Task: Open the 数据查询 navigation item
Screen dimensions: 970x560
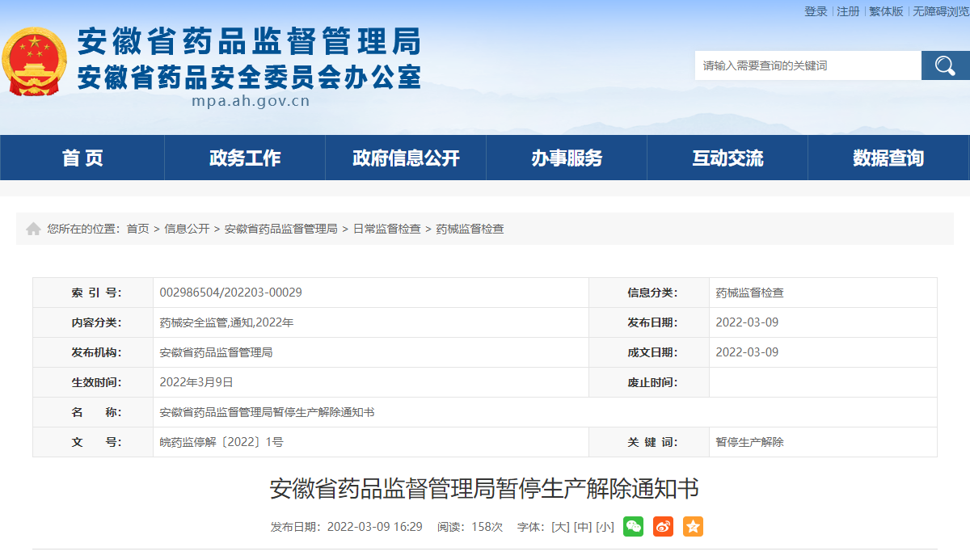Action: tap(888, 158)
